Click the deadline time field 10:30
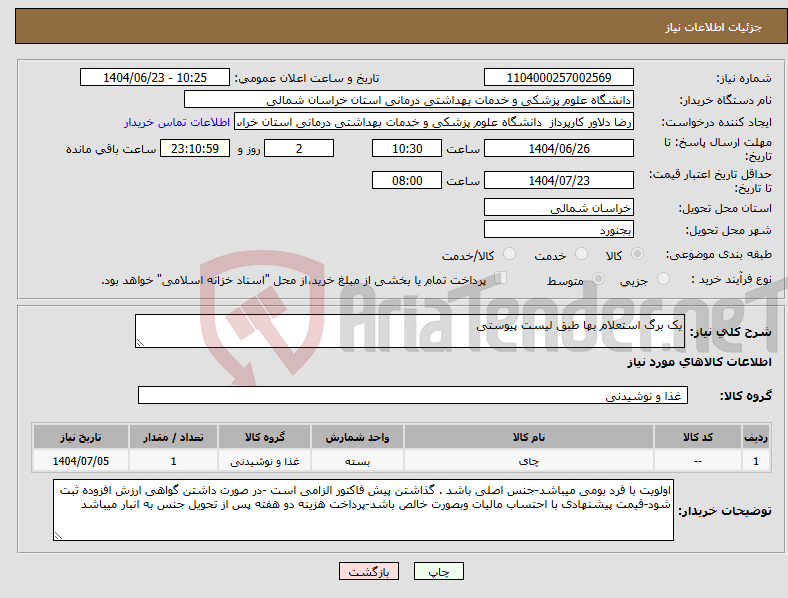Viewport: 788px width, 598px height. 407,149
